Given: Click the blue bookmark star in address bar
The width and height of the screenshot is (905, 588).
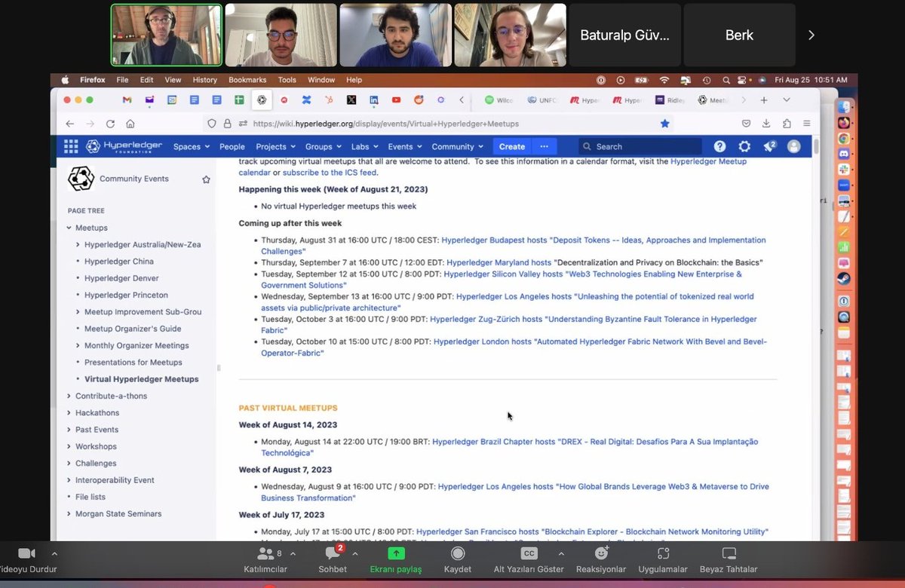Looking at the screenshot, I should click(664, 124).
